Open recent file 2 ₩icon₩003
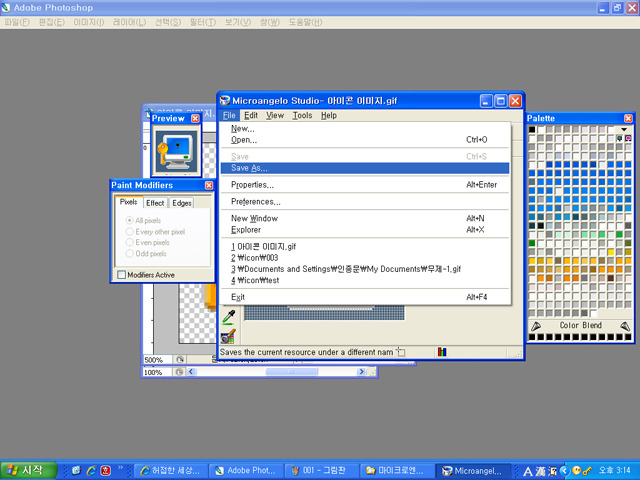 pyautogui.click(x=365, y=258)
